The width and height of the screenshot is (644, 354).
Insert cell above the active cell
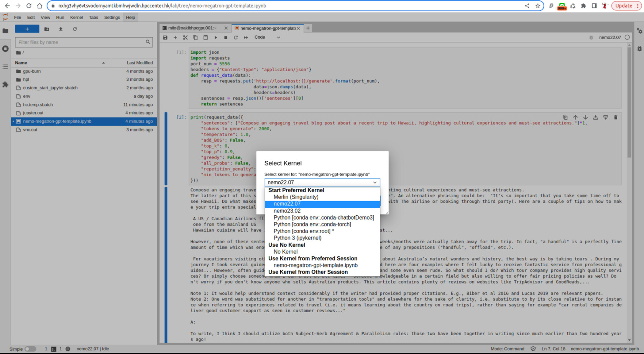coord(596,118)
